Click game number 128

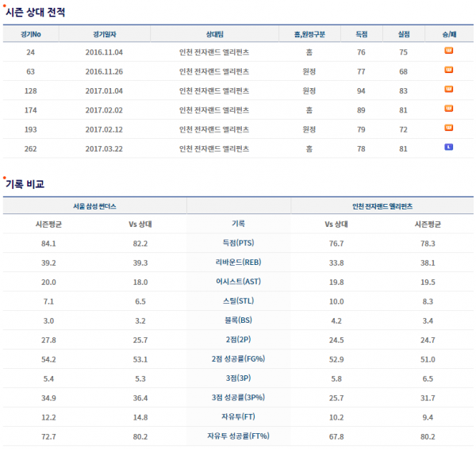tap(31, 90)
